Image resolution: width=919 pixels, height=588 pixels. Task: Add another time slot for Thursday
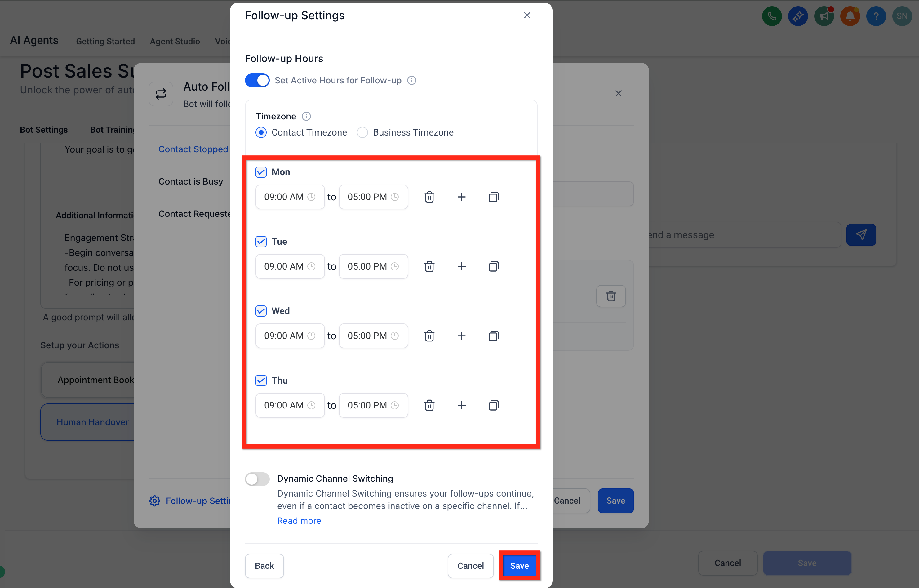click(x=461, y=406)
